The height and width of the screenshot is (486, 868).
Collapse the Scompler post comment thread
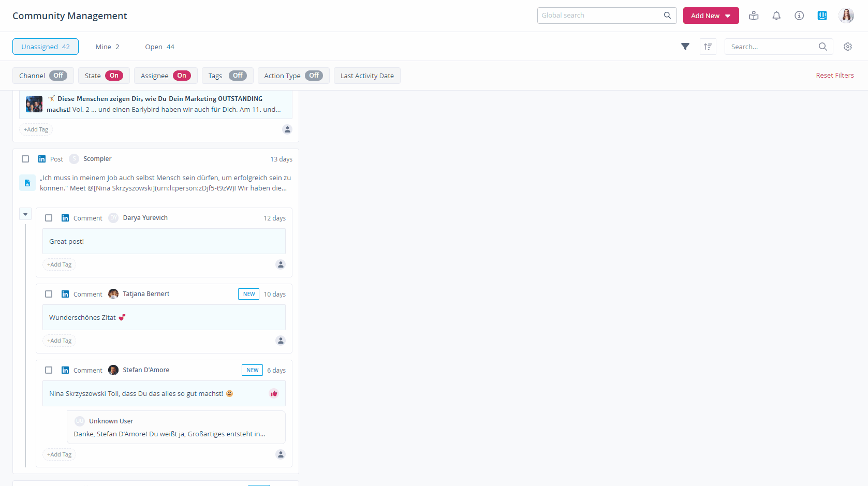(25, 214)
